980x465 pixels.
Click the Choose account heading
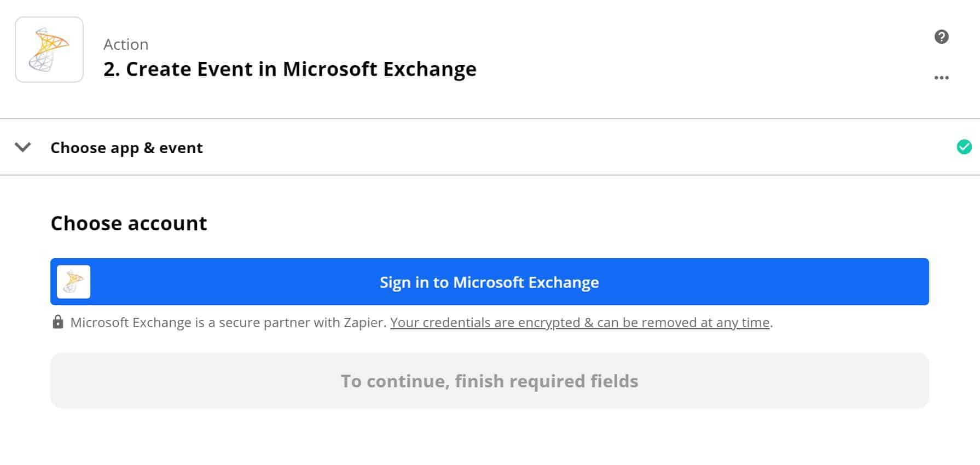129,223
